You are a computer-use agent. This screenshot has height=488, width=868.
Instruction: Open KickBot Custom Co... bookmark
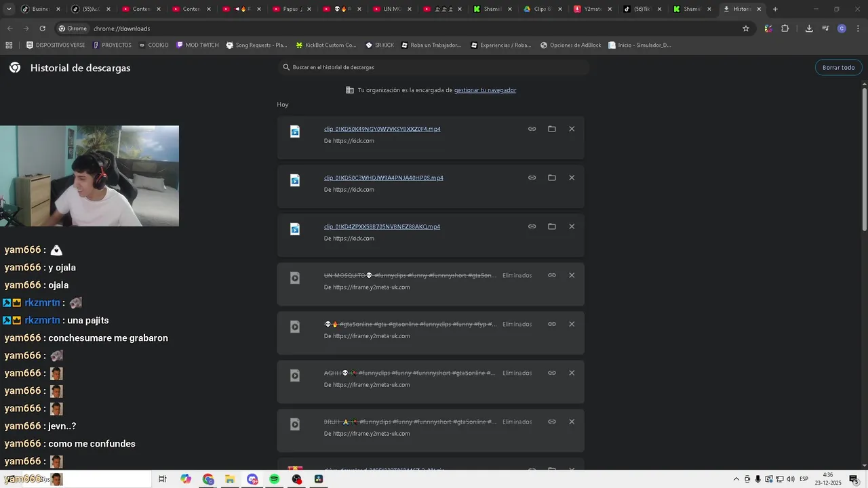325,45
